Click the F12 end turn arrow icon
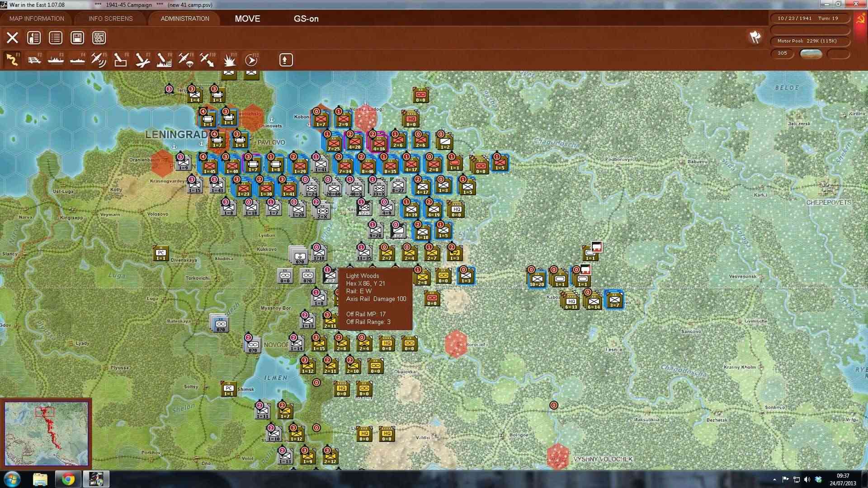The width and height of the screenshot is (868, 488). [x=251, y=60]
